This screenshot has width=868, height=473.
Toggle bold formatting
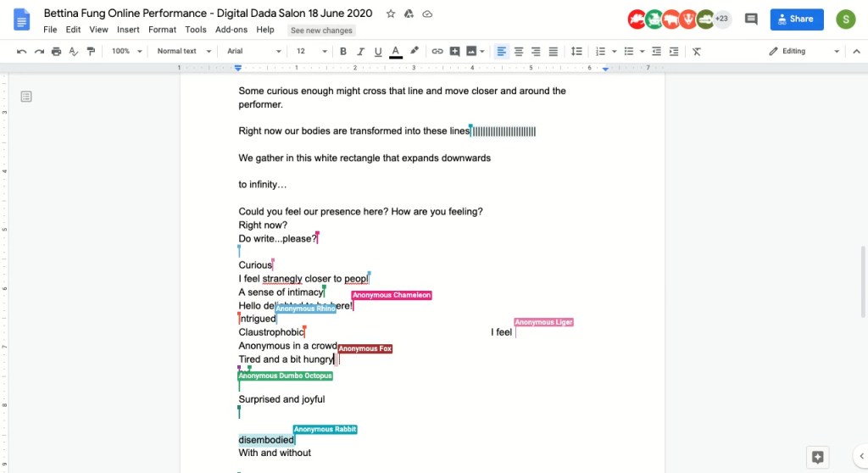[x=343, y=52]
